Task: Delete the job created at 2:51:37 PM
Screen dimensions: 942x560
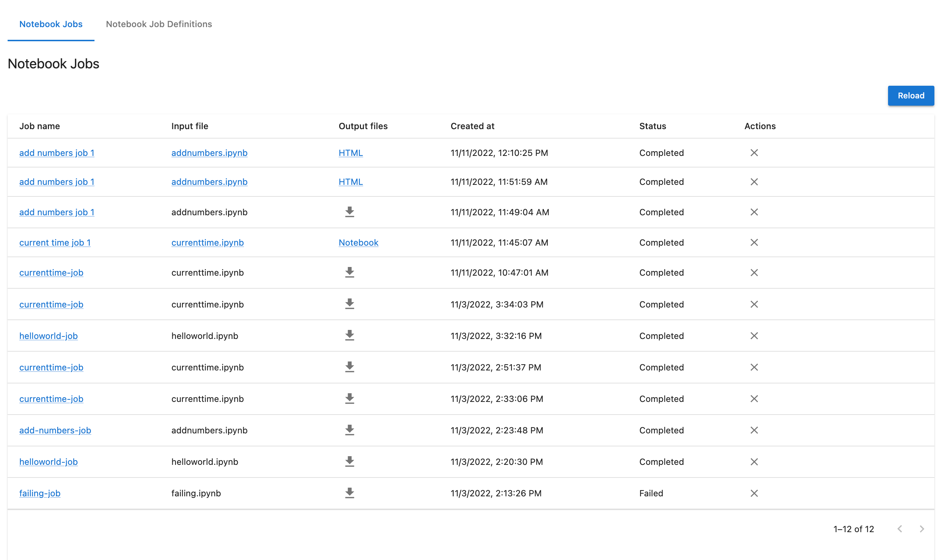Action: [x=754, y=368]
